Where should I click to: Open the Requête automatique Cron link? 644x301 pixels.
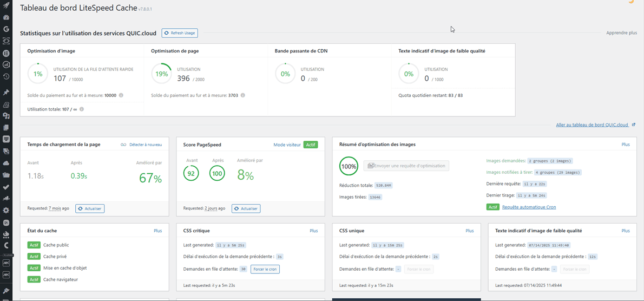click(x=529, y=207)
